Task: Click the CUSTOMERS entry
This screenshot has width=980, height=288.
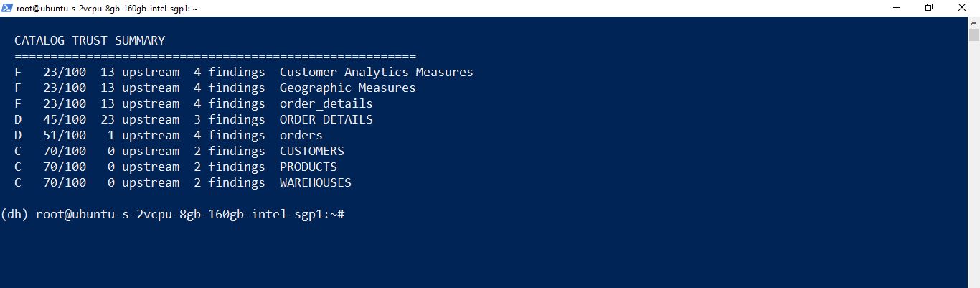Action: point(311,151)
